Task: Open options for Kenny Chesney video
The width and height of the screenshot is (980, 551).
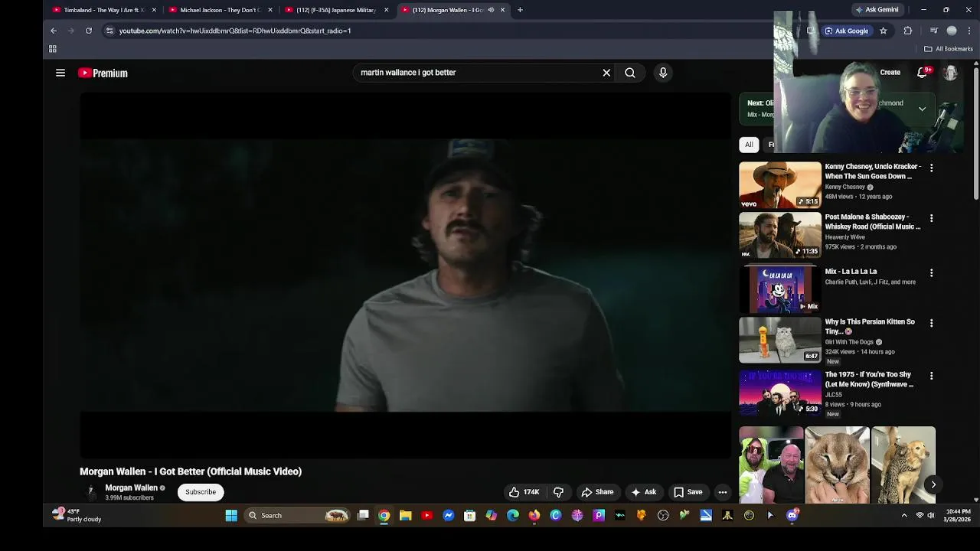Action: point(931,168)
